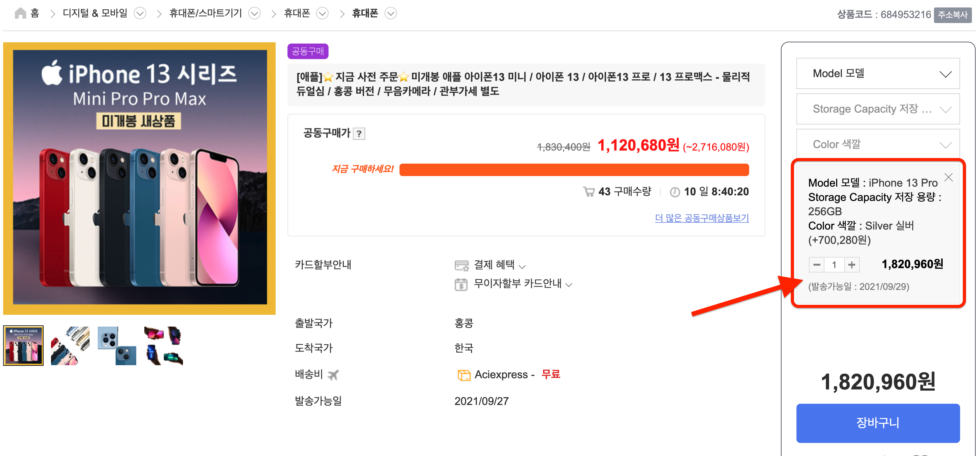Click the 장바구니 add-to-cart button
The height and width of the screenshot is (456, 980).
[878, 423]
